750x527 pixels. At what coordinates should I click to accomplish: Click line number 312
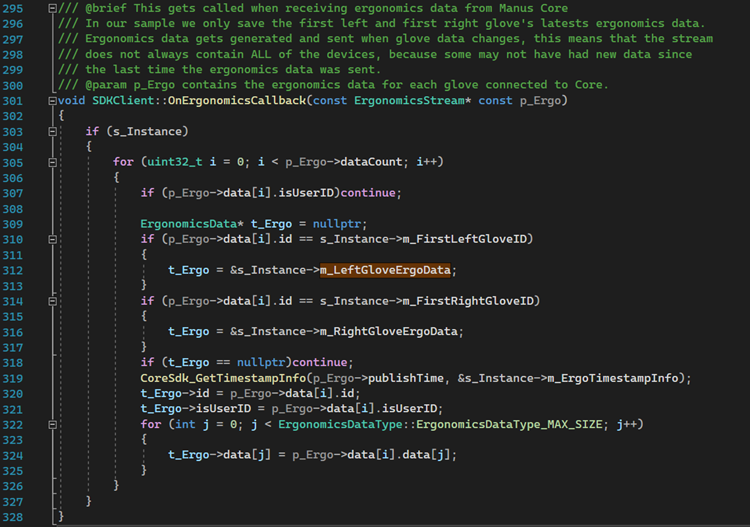(x=13, y=271)
